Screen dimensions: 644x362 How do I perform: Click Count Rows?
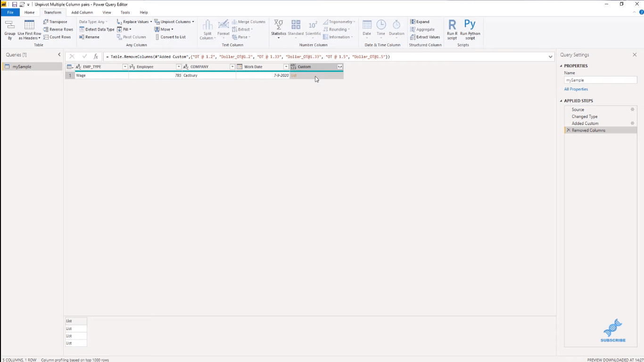point(57,37)
